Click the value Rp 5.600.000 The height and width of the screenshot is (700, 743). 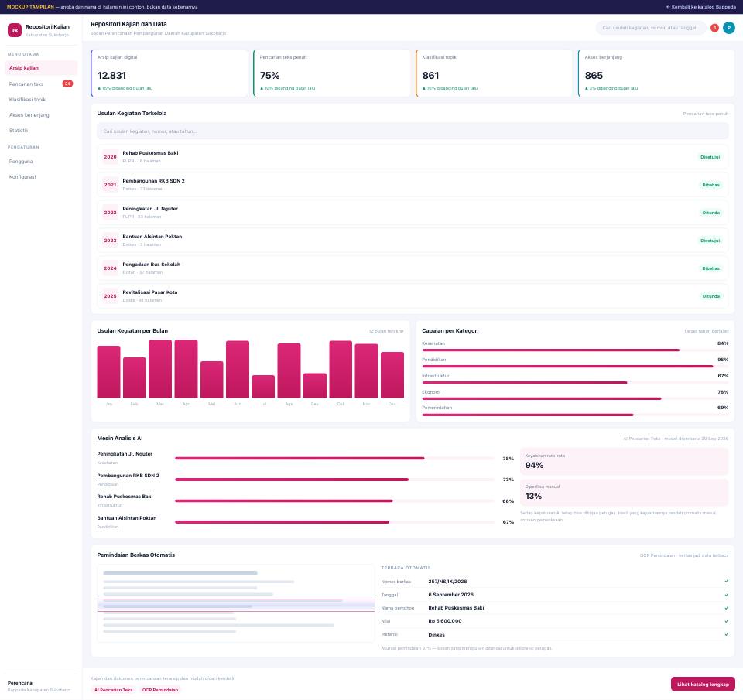pos(445,621)
